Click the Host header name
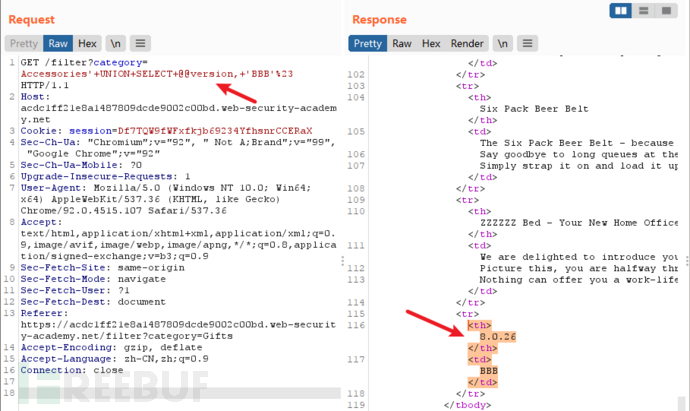The image size is (690, 411). click(35, 97)
